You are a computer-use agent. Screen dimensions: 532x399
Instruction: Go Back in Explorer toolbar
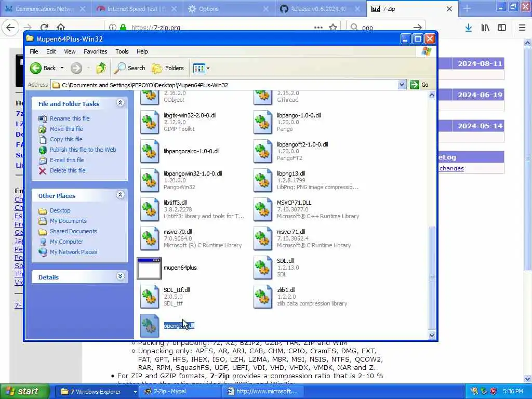click(x=43, y=68)
